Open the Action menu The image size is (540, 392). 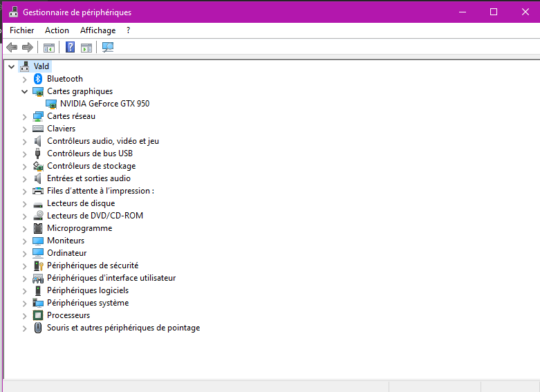click(x=57, y=30)
